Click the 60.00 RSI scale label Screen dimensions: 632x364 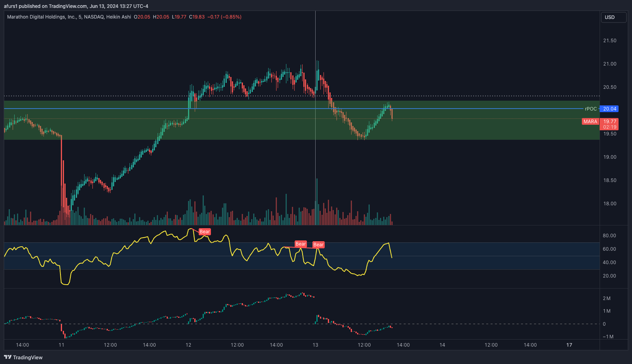click(609, 249)
